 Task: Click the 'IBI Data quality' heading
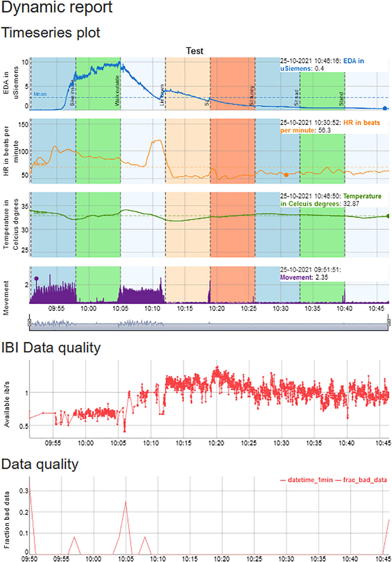click(x=51, y=348)
